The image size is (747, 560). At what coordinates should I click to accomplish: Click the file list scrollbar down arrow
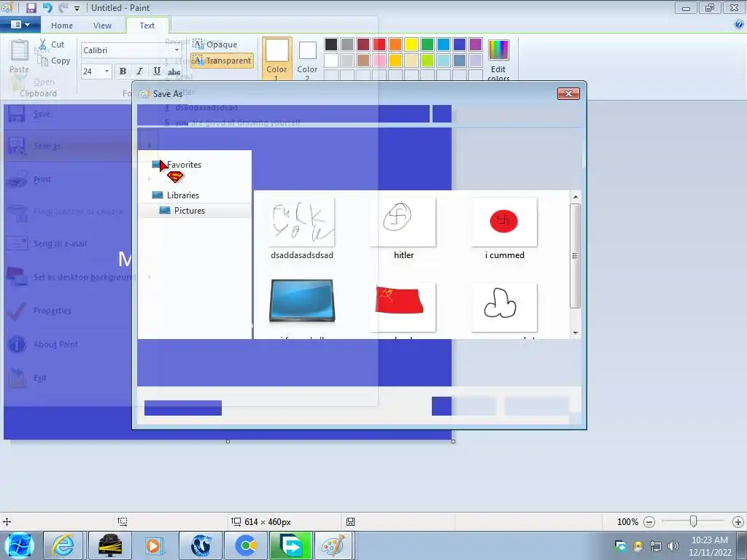click(576, 332)
